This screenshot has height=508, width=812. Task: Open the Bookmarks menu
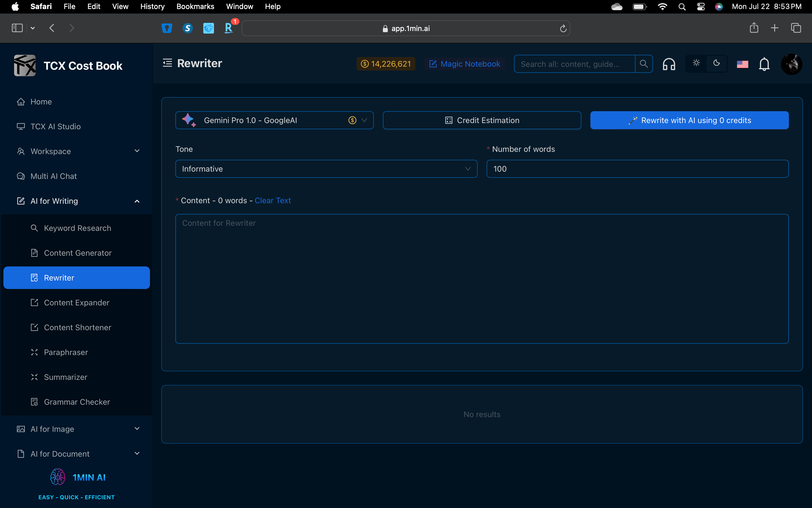tap(195, 6)
